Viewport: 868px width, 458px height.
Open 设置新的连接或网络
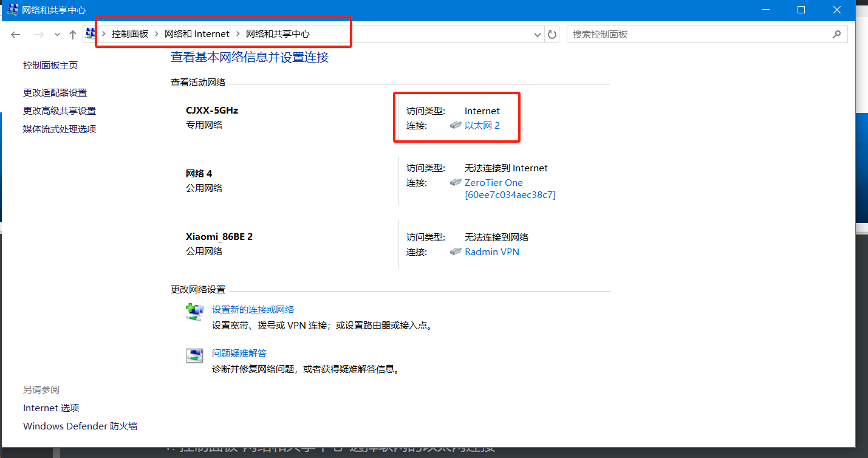253,310
